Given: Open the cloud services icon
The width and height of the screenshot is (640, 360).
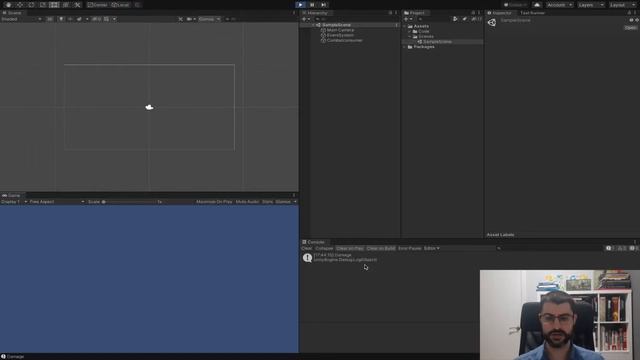Looking at the screenshot, I should click(x=537, y=5).
